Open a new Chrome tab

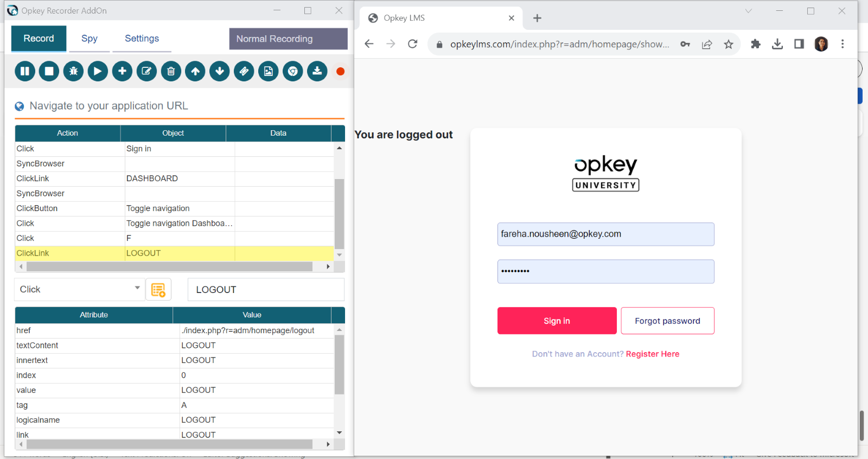[537, 18]
